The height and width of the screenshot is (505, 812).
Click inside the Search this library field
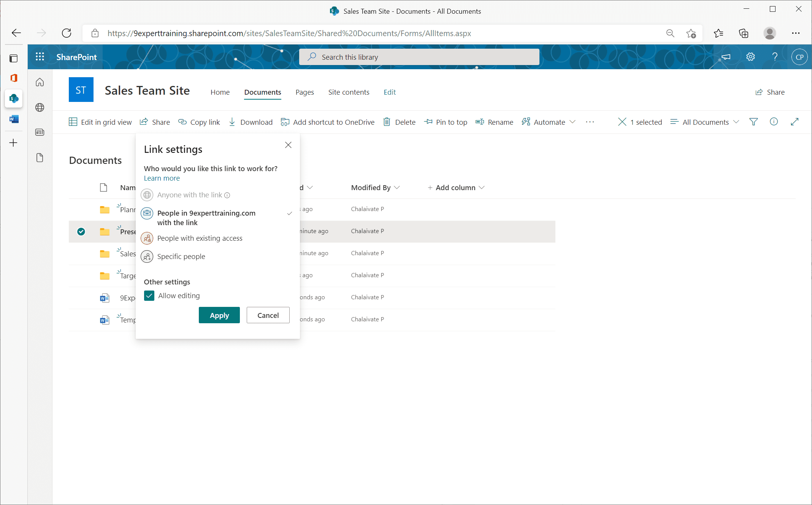[418, 57]
